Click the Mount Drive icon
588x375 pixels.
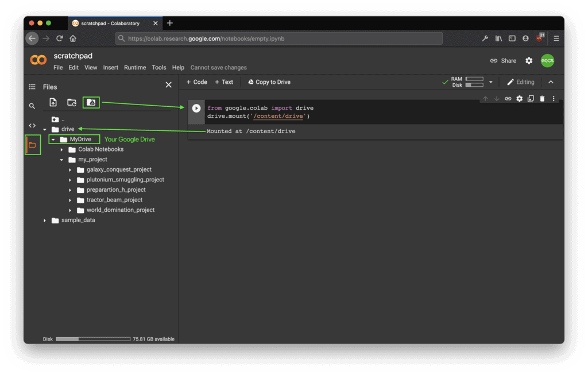coord(91,102)
